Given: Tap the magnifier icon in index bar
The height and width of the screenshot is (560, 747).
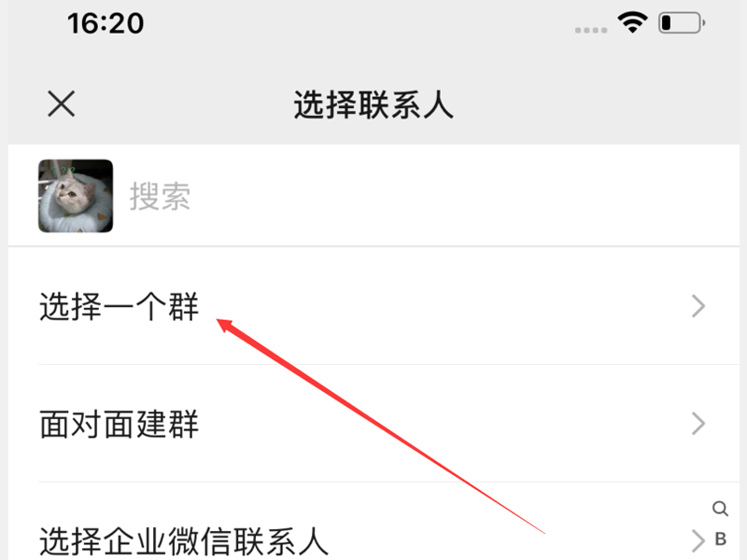Looking at the screenshot, I should [x=720, y=508].
